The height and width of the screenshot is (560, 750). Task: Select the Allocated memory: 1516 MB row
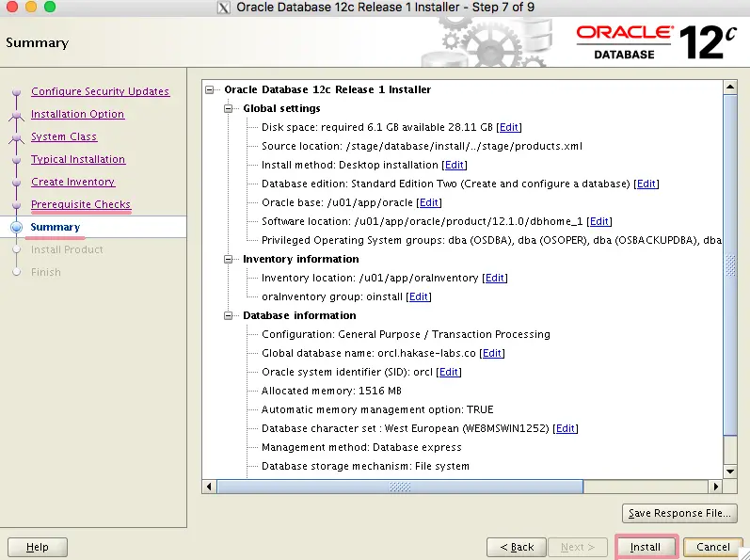click(x=331, y=392)
